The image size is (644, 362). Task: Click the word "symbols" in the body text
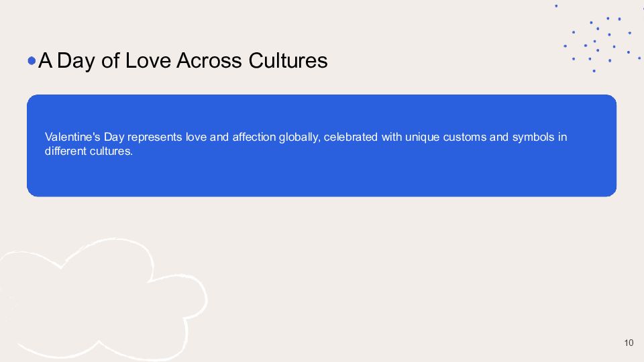534,137
